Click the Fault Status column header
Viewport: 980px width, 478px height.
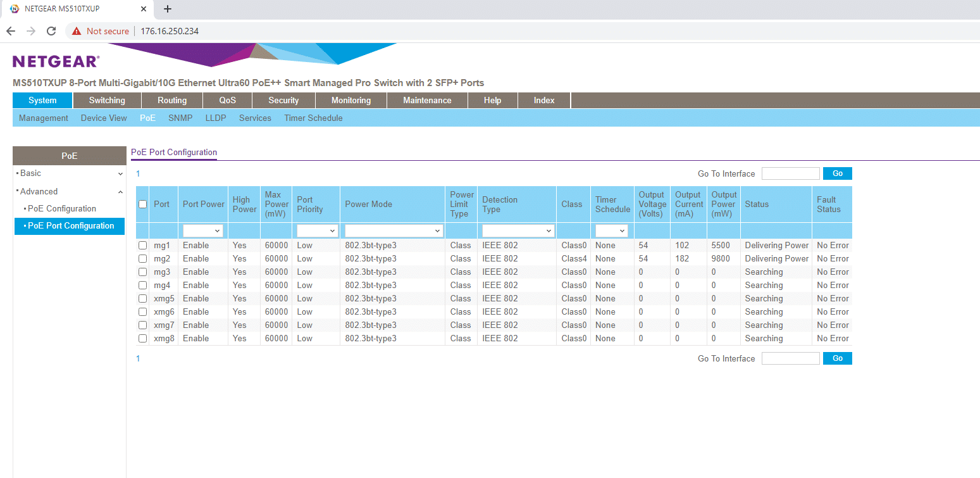(x=832, y=204)
